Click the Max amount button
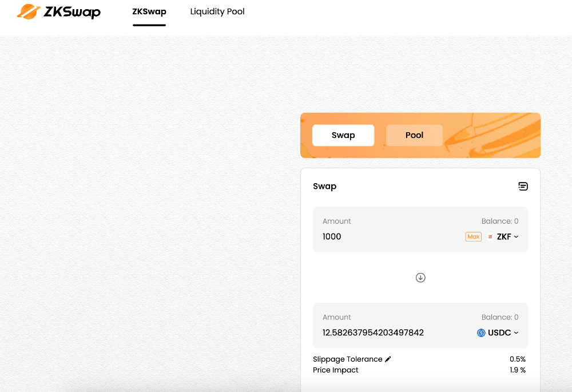The height and width of the screenshot is (392, 572). coord(473,237)
